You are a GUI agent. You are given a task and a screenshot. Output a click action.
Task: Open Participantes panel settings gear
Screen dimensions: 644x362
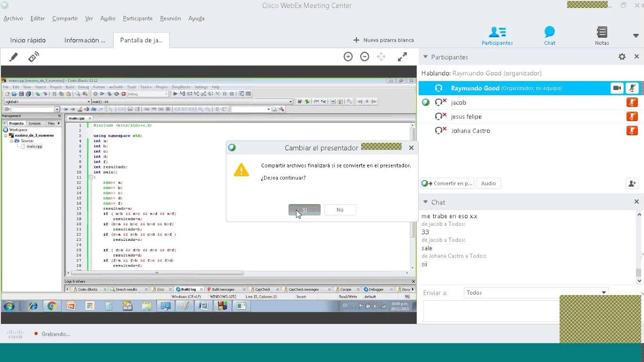point(622,57)
